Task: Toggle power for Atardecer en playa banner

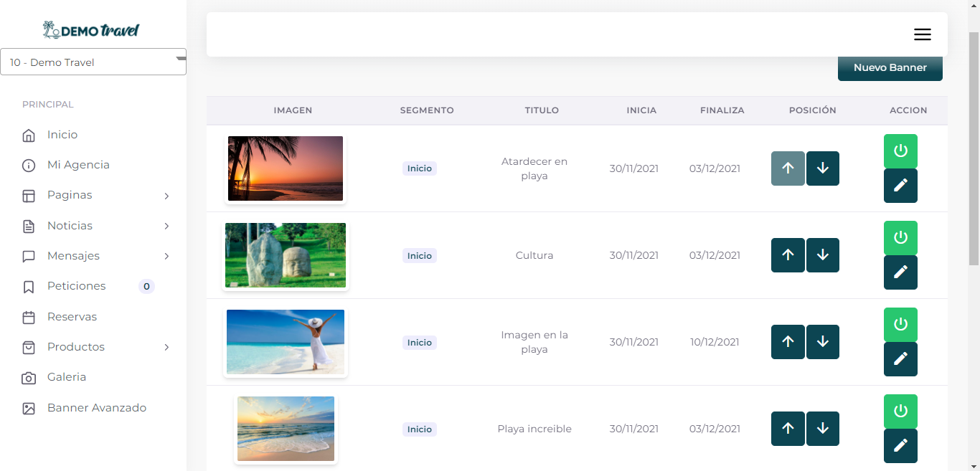Action: pos(900,151)
